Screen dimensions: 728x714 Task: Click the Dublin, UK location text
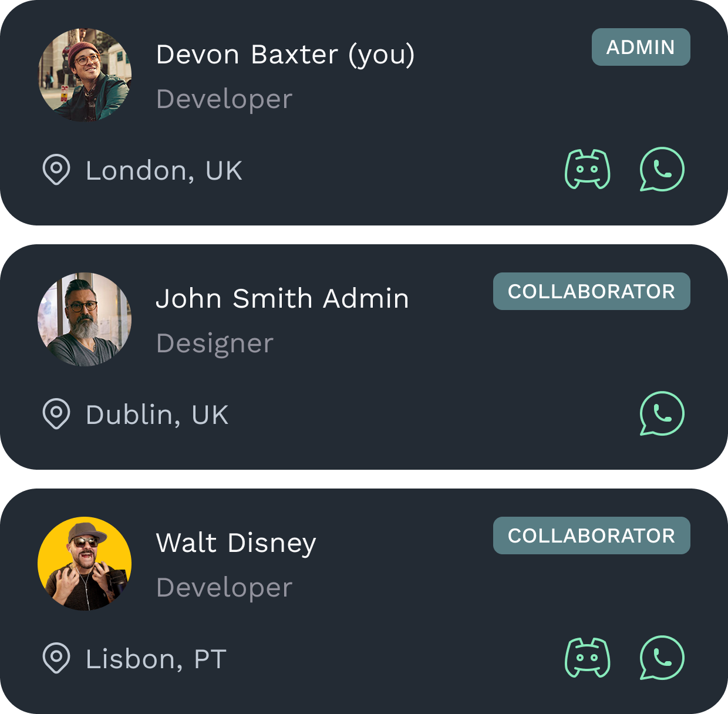tap(157, 415)
